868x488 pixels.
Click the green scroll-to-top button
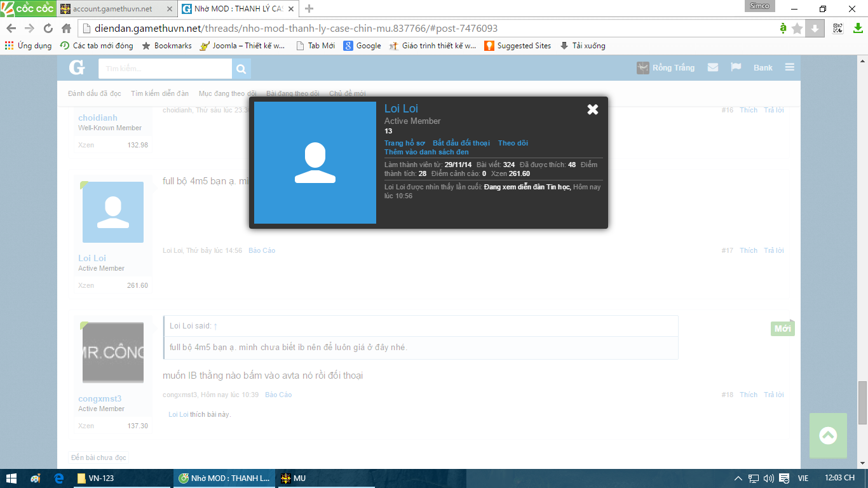[828, 436]
